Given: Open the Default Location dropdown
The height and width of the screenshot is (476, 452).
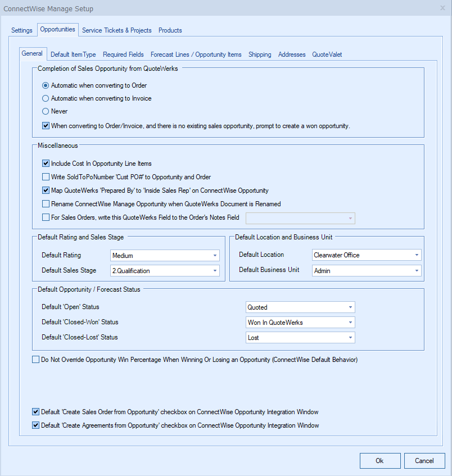Looking at the screenshot, I should 367,255.
